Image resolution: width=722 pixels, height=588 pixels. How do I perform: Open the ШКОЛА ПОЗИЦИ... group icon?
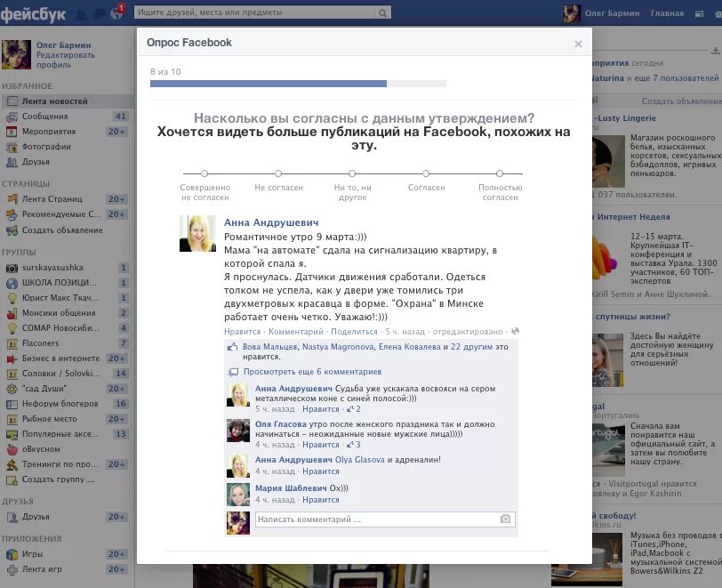click(12, 283)
